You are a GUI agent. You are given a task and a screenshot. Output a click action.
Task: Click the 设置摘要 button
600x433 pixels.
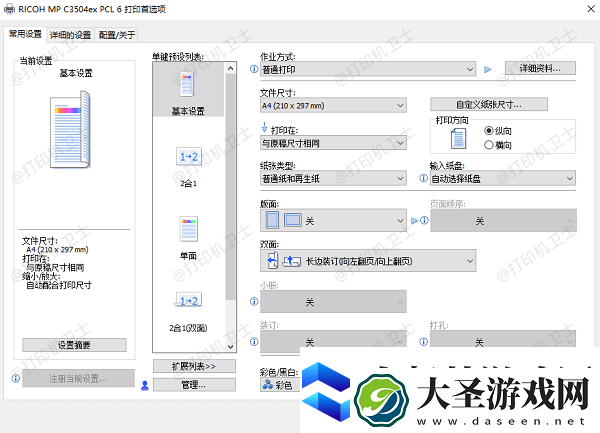click(x=74, y=345)
